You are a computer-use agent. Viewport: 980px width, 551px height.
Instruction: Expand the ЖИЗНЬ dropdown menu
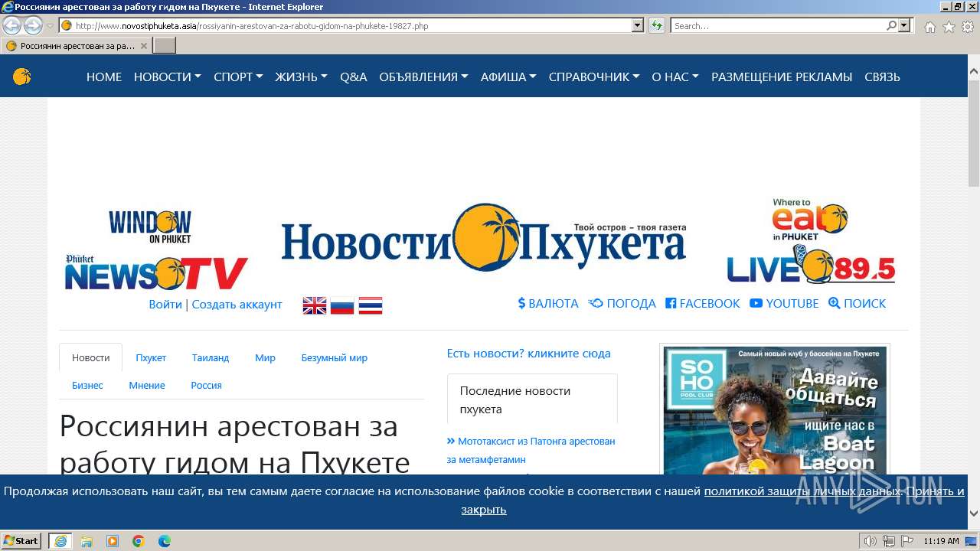(x=301, y=77)
